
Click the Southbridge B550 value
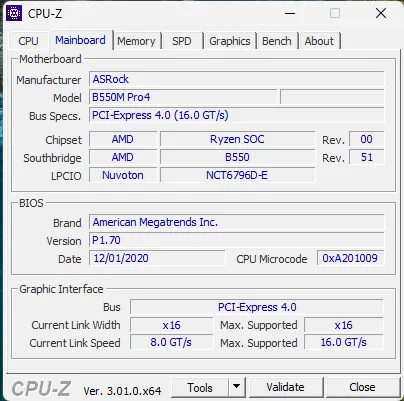point(237,157)
